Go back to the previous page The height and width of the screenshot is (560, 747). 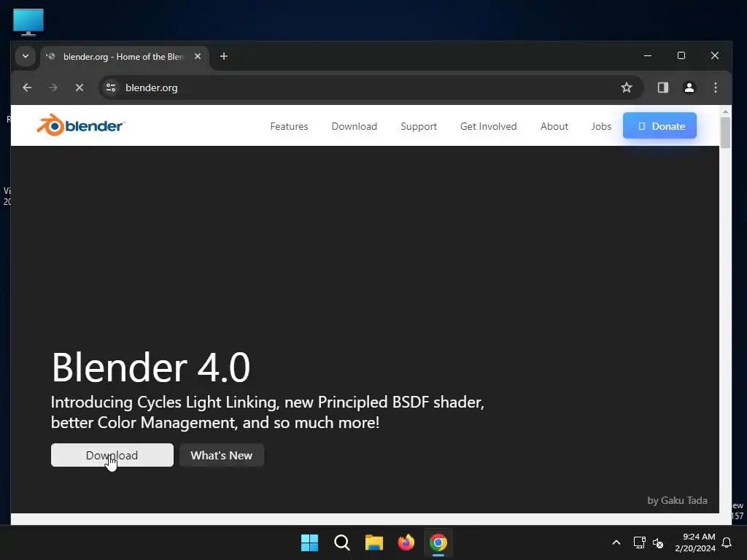tap(27, 87)
